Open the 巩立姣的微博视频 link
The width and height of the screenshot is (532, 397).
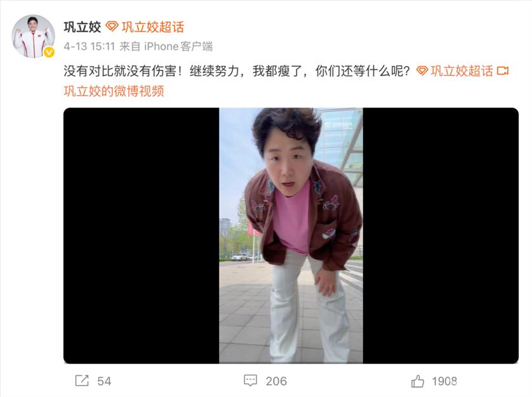(x=114, y=91)
